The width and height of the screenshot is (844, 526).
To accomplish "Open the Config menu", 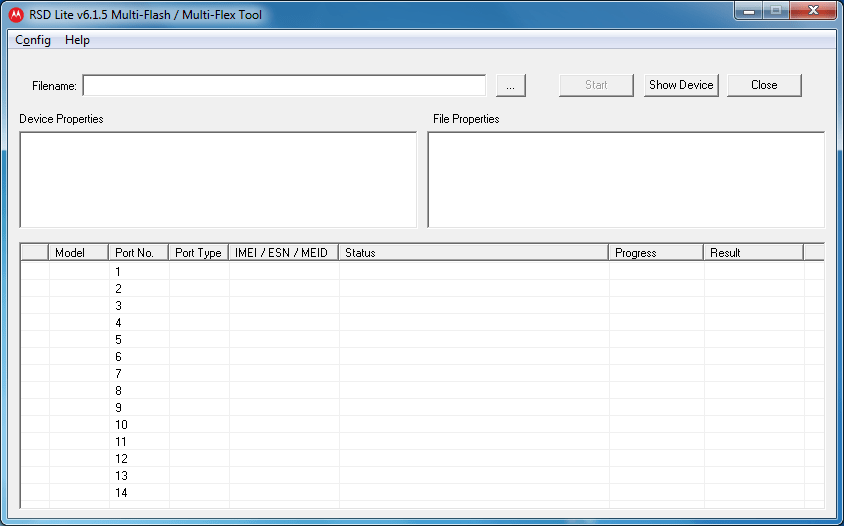I will coord(33,40).
